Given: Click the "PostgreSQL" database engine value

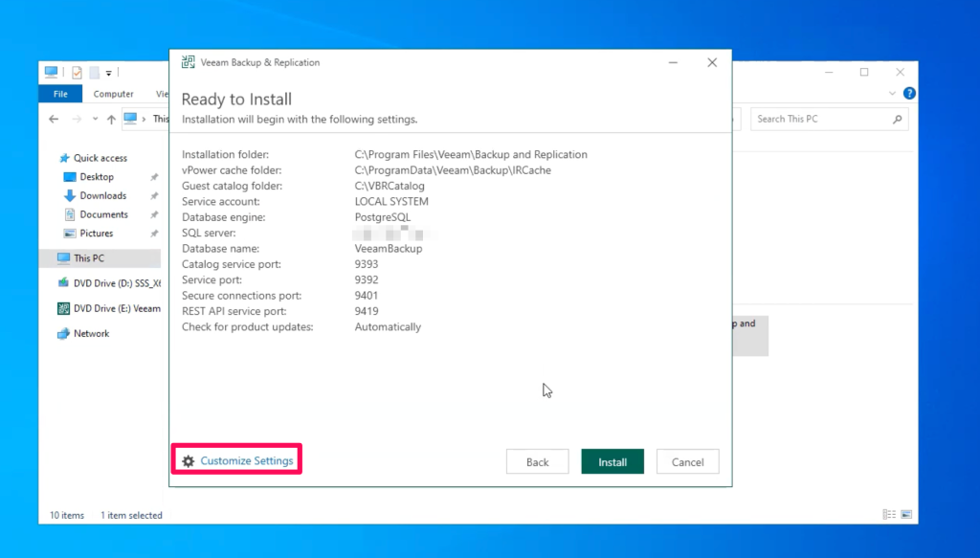Looking at the screenshot, I should (383, 217).
